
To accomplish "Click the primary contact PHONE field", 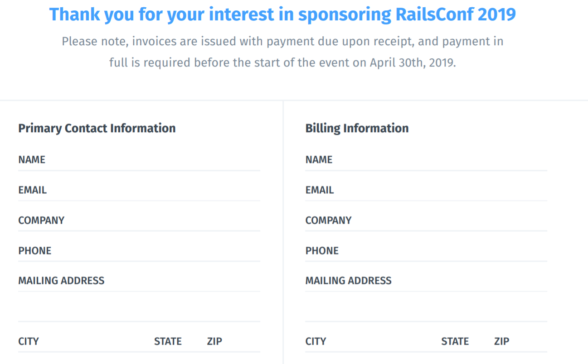I will [x=154, y=251].
